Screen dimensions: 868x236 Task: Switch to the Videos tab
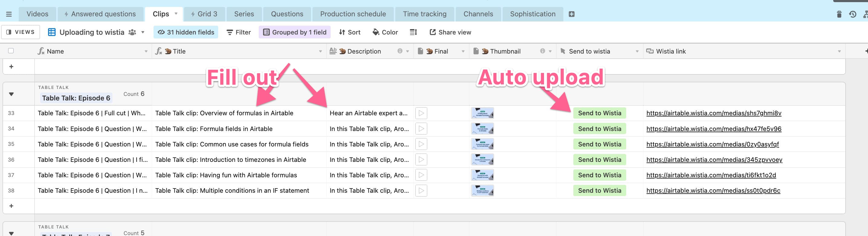pyautogui.click(x=37, y=14)
